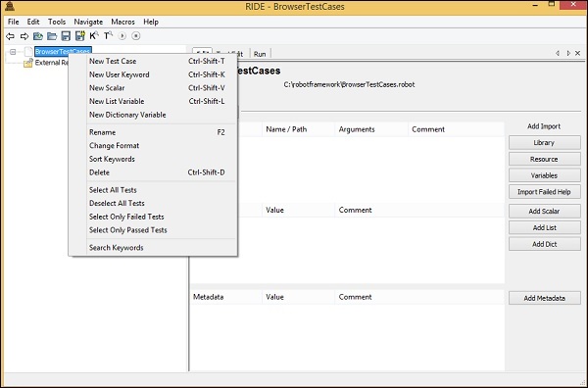Click the BrowserTestCases file icon in tree
588x388 pixels.
coord(28,52)
